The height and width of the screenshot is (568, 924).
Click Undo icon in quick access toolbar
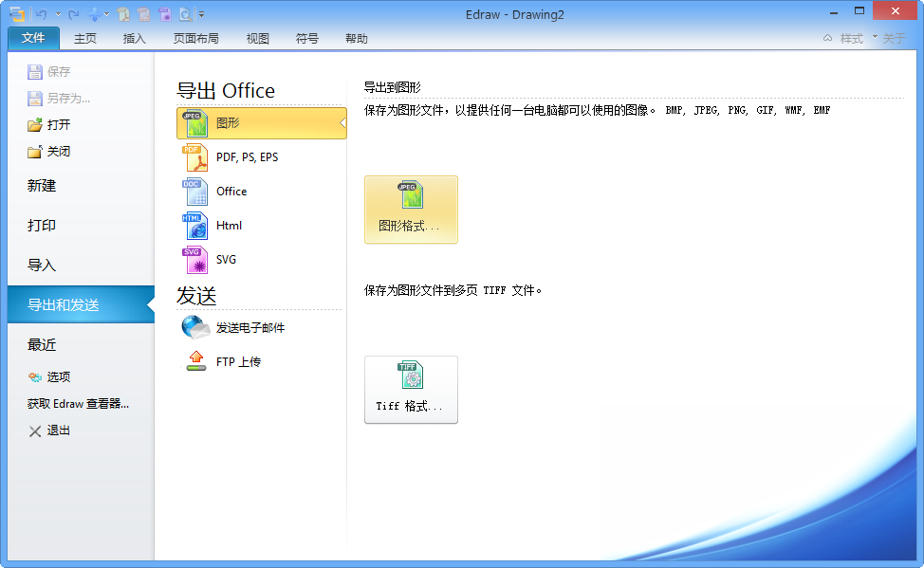[41, 13]
